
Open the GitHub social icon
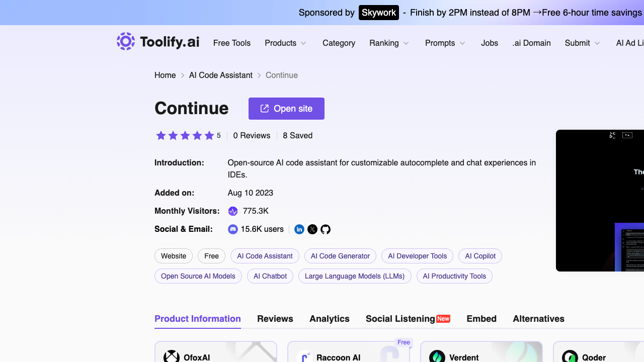326,229
